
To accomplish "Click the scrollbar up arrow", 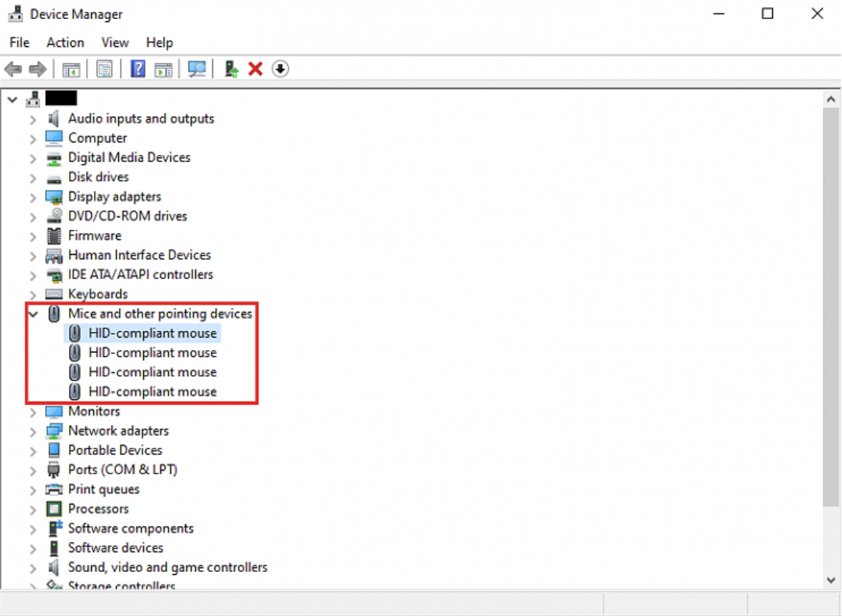I will point(831,99).
